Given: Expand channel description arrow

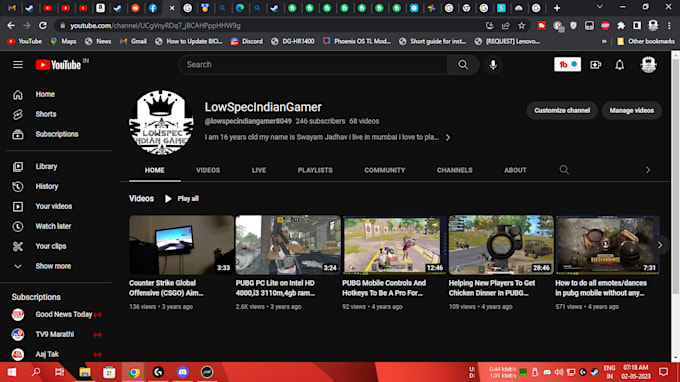Looking at the screenshot, I should pyautogui.click(x=448, y=137).
